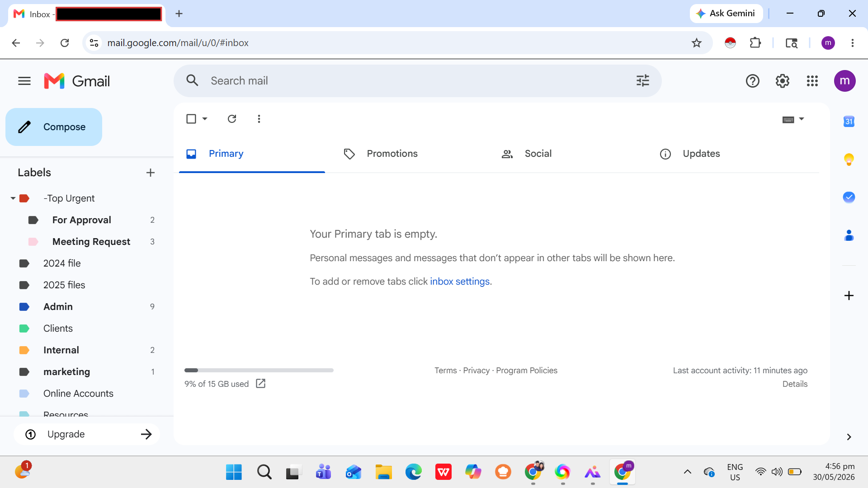Click the Ask Gemini button

click(x=726, y=14)
